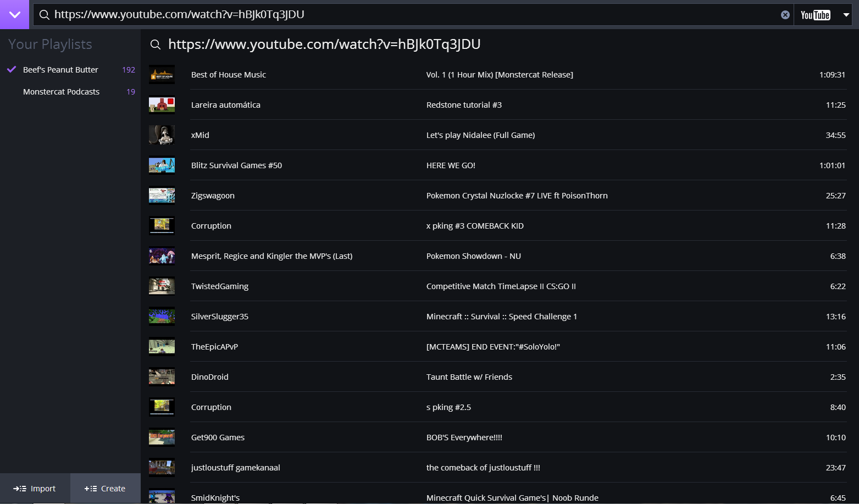This screenshot has height=504, width=859.
Task: Select '[MCTEAMS] END EVENT:"#SoloYolo!"' result
Action: tap(493, 347)
